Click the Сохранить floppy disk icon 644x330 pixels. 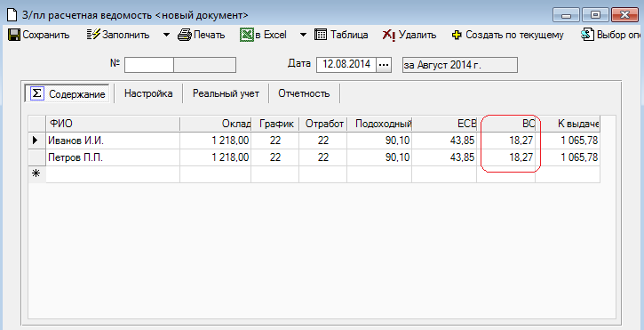click(14, 35)
